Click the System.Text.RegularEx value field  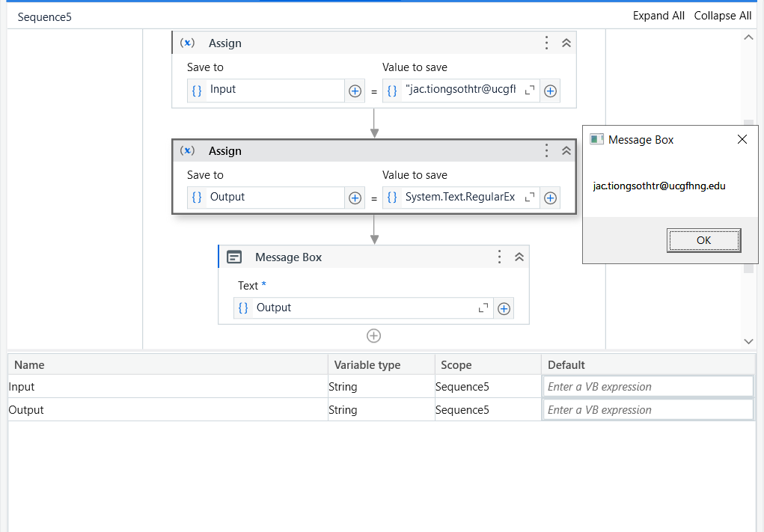[x=461, y=198]
